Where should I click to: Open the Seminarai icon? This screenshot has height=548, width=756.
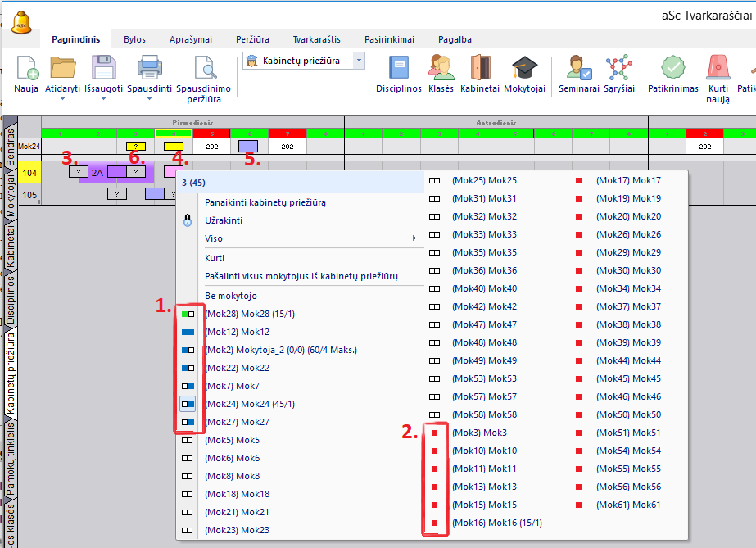click(579, 68)
